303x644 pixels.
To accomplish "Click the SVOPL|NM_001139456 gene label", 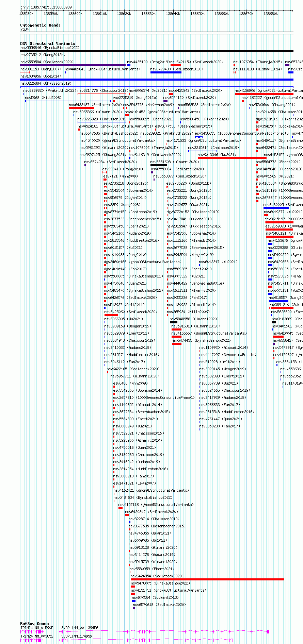I will tap(80, 628).
